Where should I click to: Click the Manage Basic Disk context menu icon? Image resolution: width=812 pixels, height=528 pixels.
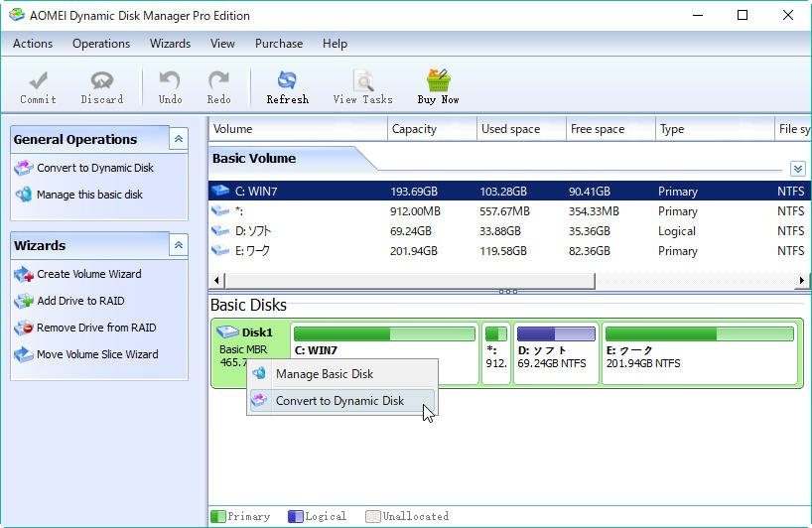[x=259, y=373]
